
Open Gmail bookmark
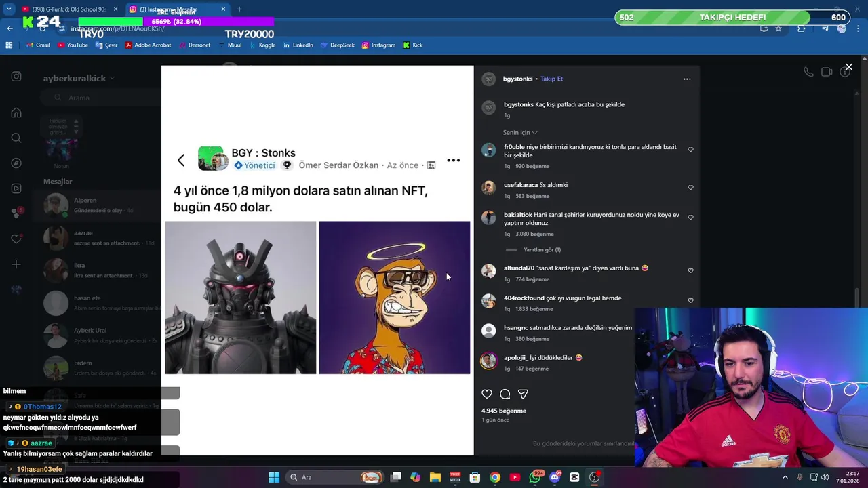click(38, 45)
